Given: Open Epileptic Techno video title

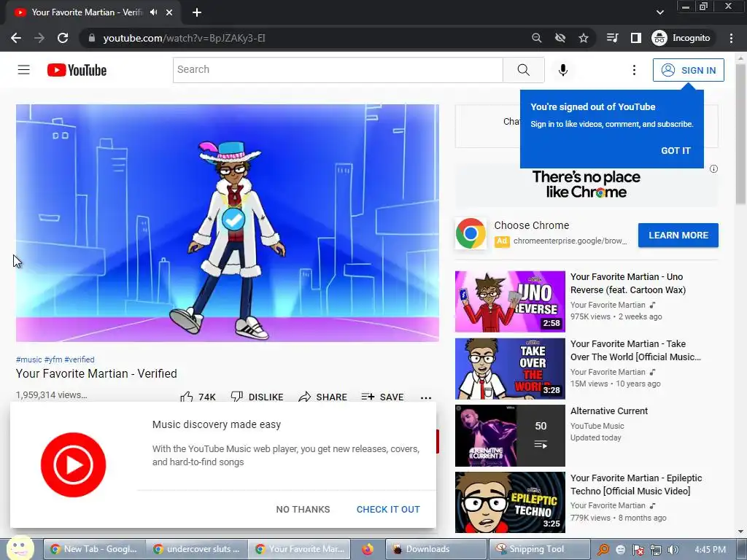Looking at the screenshot, I should point(636,484).
